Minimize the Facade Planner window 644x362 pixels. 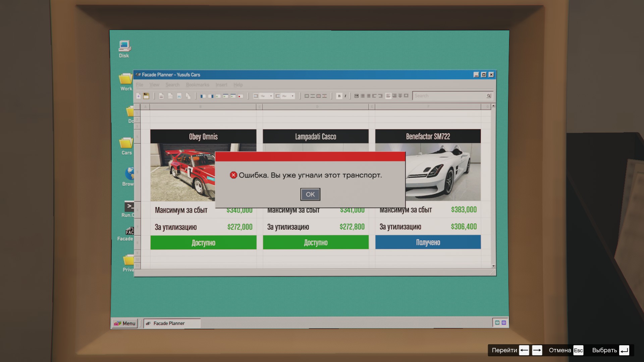point(476,75)
